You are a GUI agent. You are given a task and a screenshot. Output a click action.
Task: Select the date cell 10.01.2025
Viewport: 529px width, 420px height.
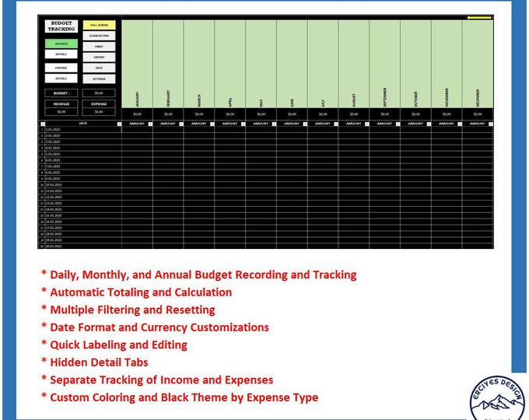pos(83,185)
